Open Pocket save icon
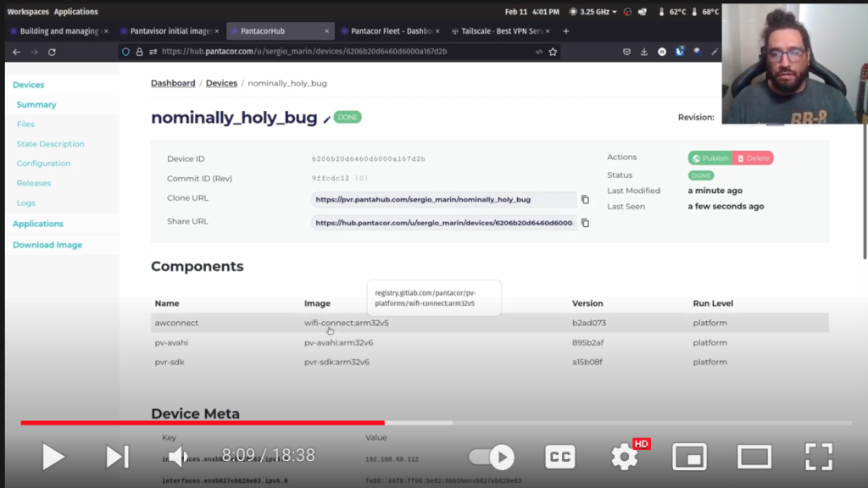 [626, 52]
